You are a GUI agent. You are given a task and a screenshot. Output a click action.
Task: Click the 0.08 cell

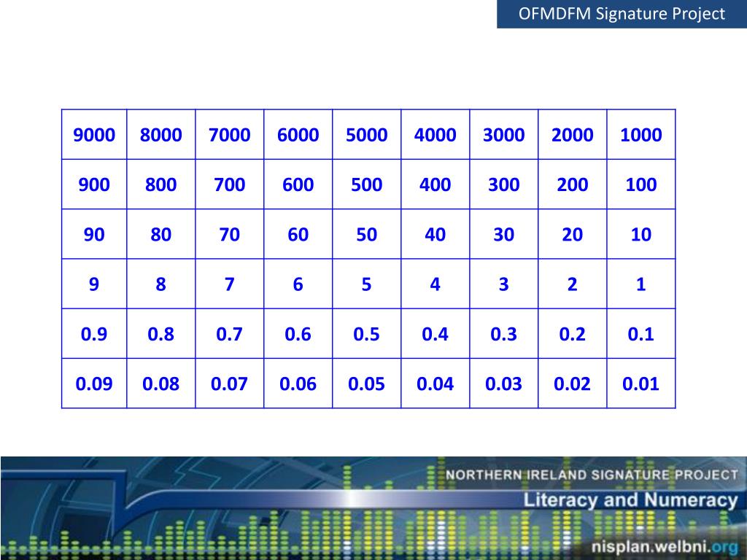(x=161, y=384)
